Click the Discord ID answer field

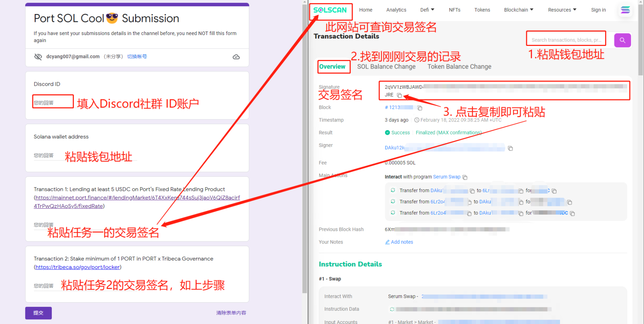[53, 102]
